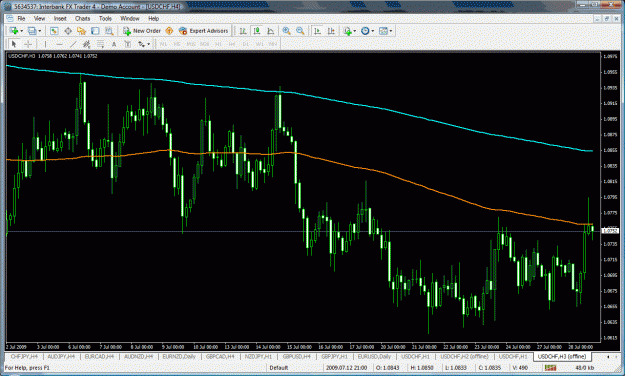
Task: Expand the Profiles dropdown arrow
Action: [39, 31]
